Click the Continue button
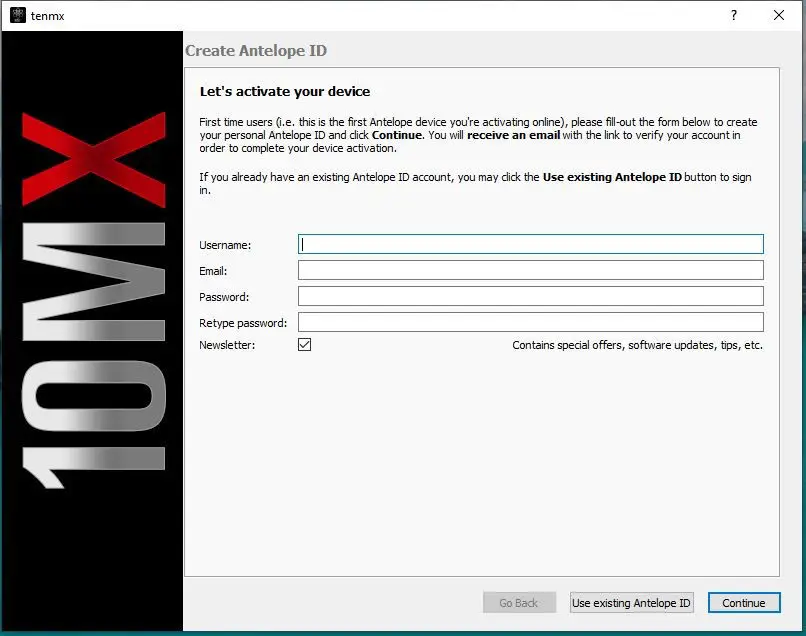Image resolution: width=806 pixels, height=636 pixels. [744, 603]
